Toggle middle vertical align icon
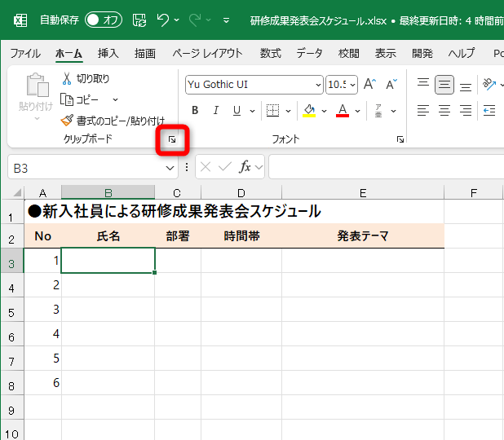The width and height of the screenshot is (504, 440). [x=444, y=85]
